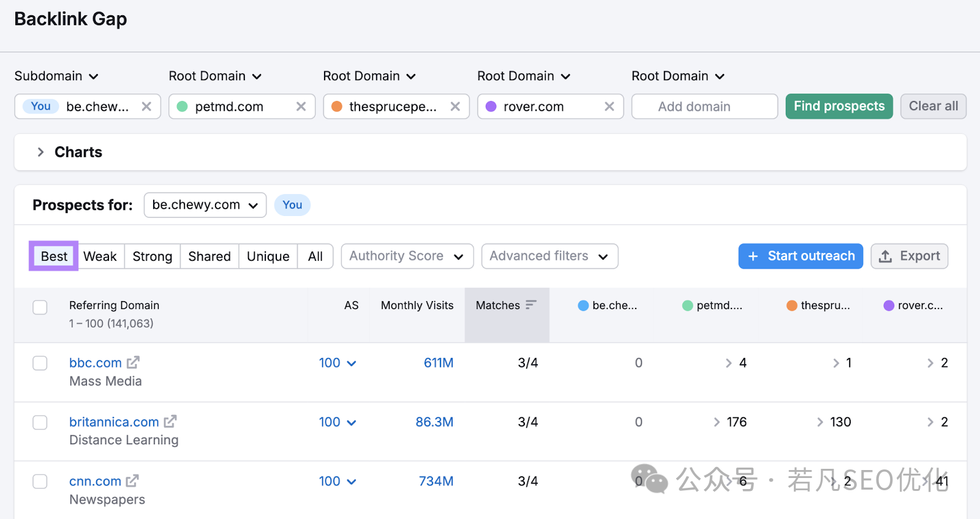Click the Find prospects button
This screenshot has height=519, width=980.
coord(839,106)
